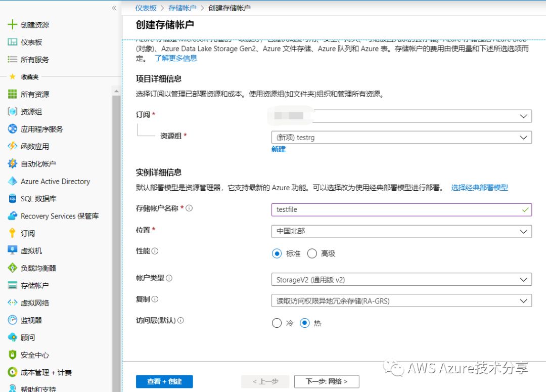This screenshot has width=546, height=392.
Task: Click the 下一步: 网络 button
Action: 327,381
